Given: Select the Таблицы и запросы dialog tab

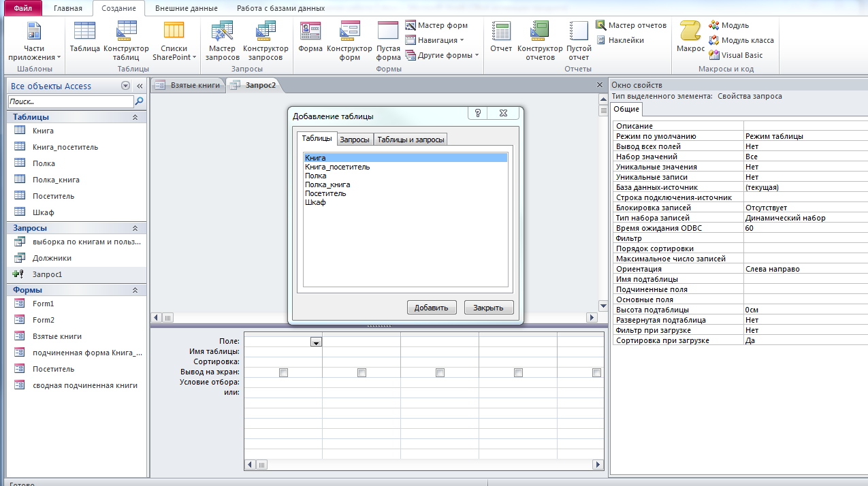Looking at the screenshot, I should 411,140.
